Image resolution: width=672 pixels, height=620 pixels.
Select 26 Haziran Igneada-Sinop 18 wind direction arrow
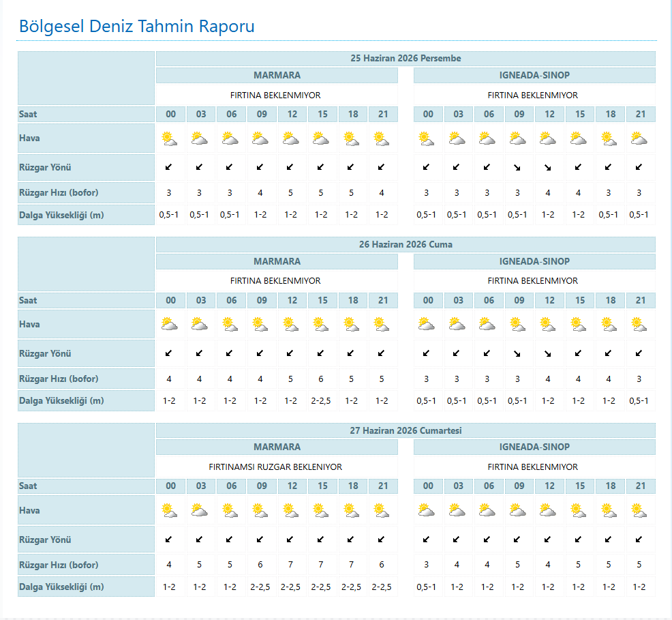(609, 353)
